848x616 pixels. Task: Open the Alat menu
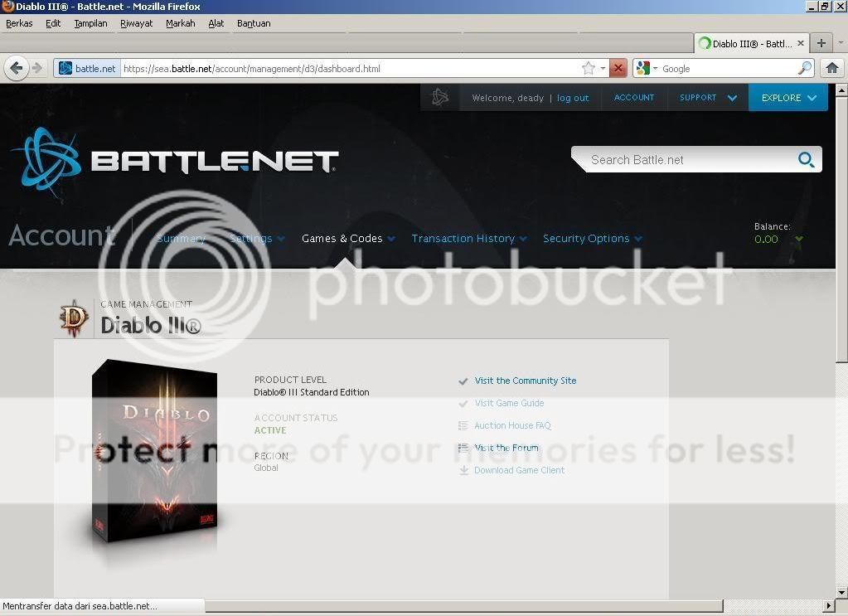(x=216, y=23)
